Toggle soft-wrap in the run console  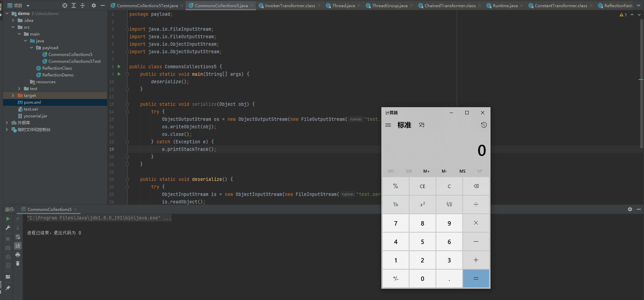click(x=18, y=237)
